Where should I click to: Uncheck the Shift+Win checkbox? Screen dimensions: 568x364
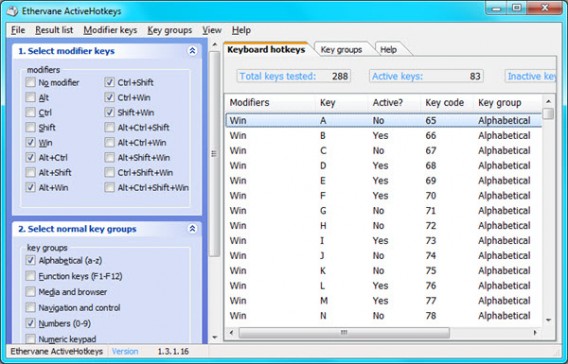(x=109, y=112)
